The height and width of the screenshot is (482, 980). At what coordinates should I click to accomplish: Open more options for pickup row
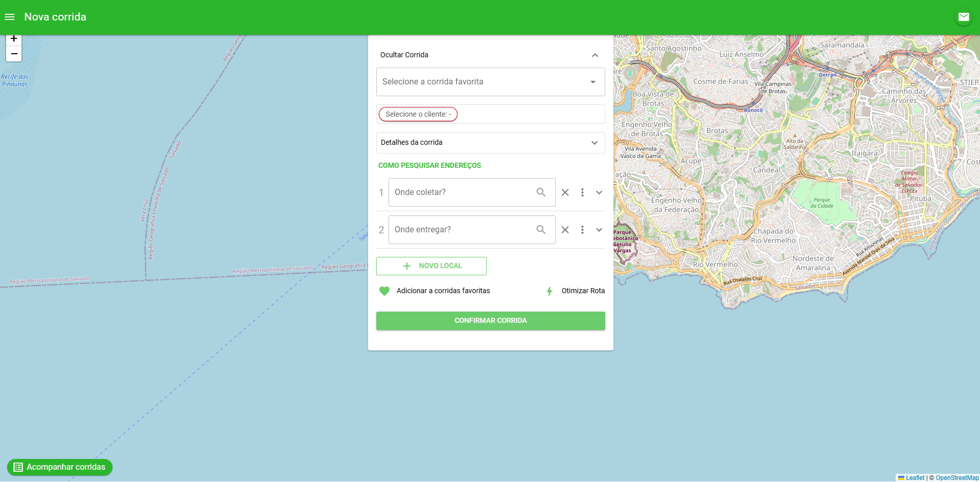tap(582, 192)
